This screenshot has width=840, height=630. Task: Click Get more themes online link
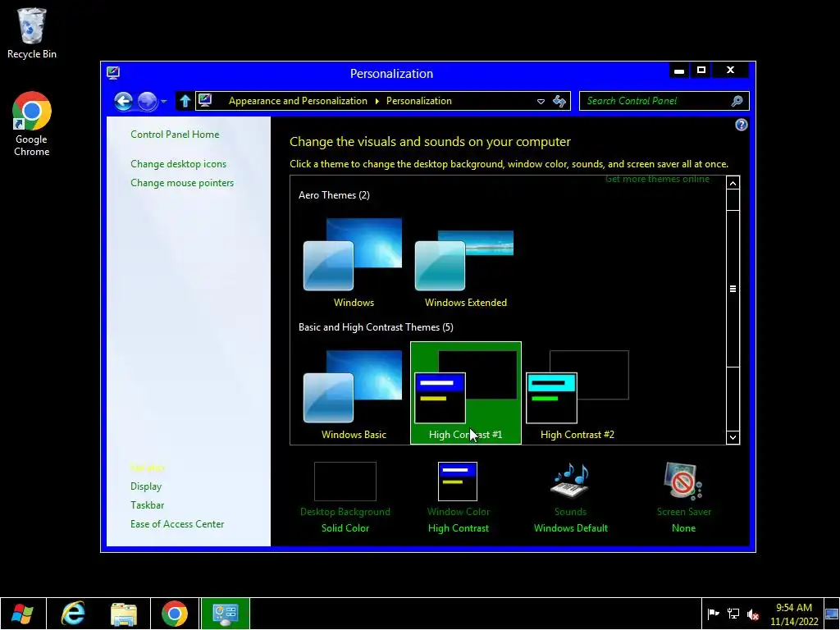(657, 180)
